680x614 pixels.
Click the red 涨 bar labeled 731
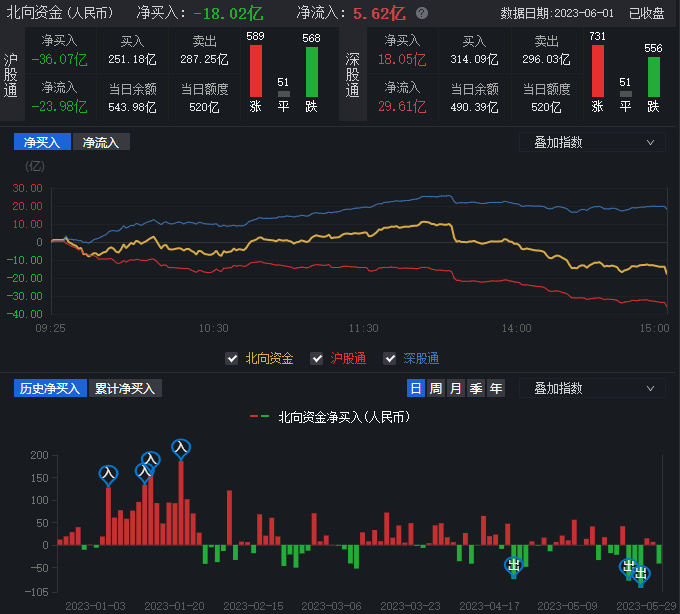coord(598,71)
